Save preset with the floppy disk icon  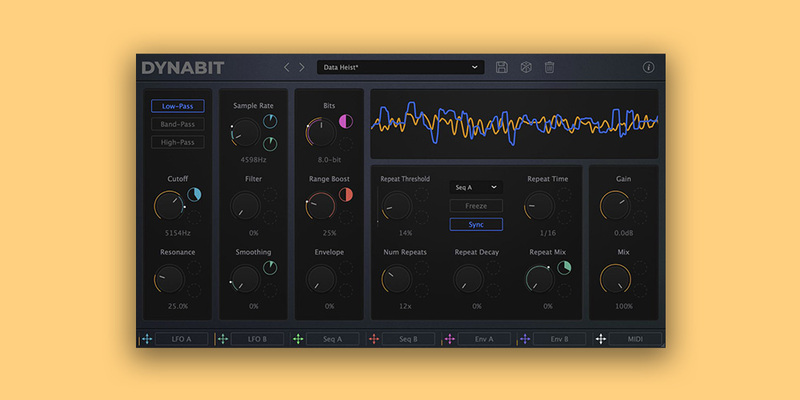(502, 67)
